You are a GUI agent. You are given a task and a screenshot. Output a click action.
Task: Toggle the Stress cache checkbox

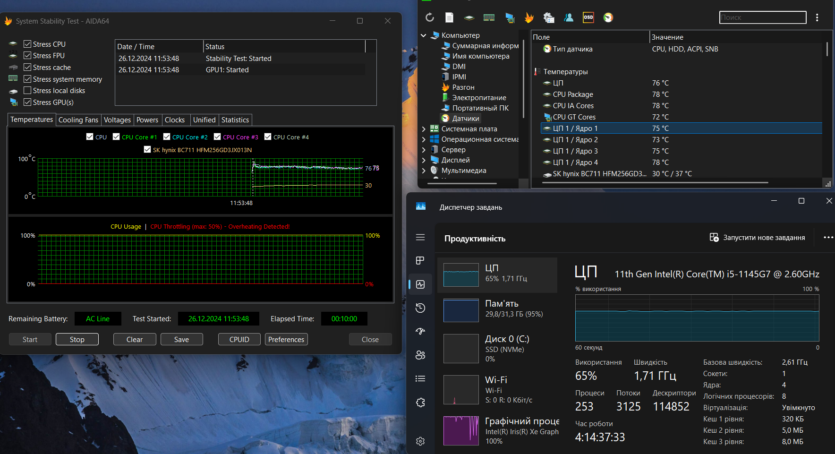[27, 67]
